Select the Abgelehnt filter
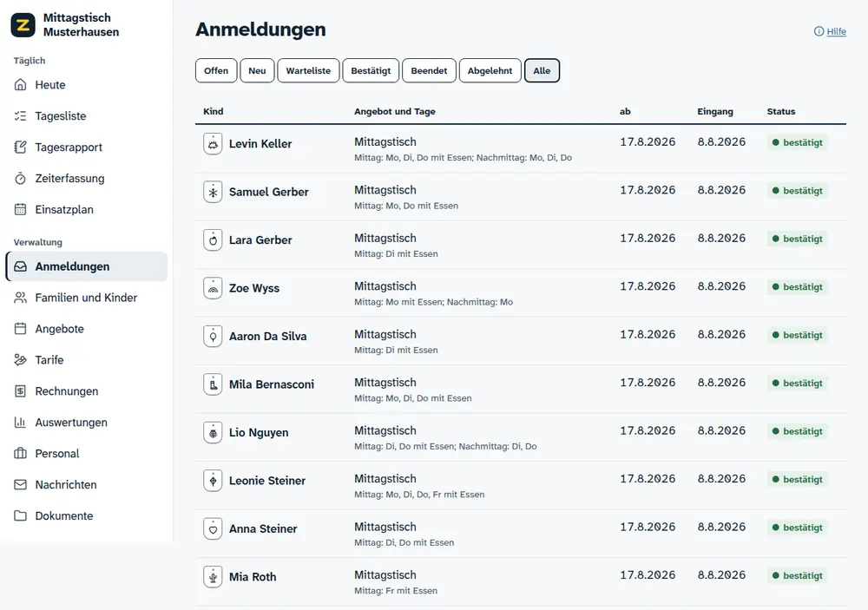 tap(490, 71)
